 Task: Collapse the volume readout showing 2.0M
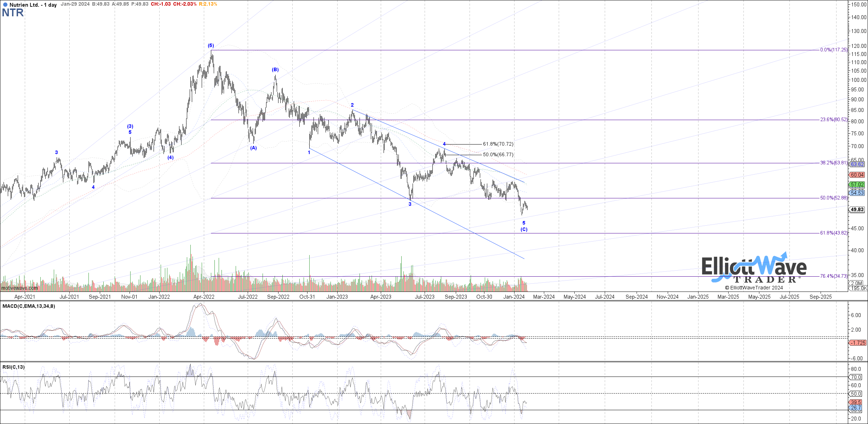(857, 283)
